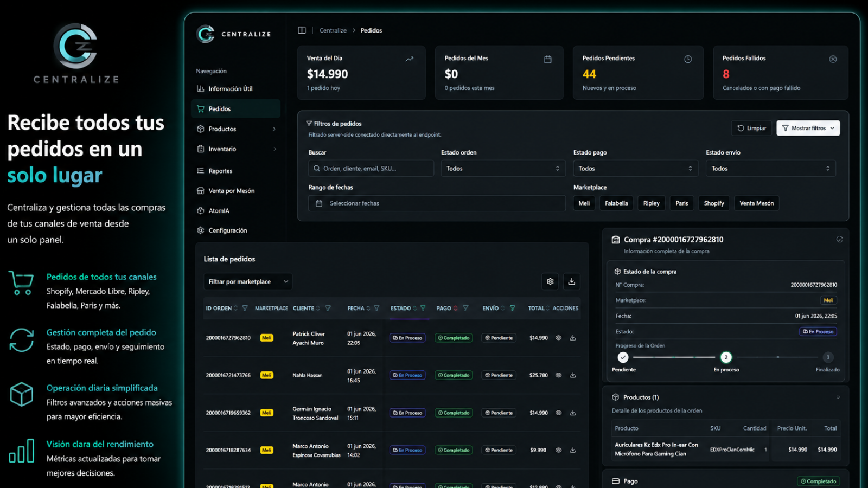Click filter funnel icon on ESTADO column

coord(423,308)
